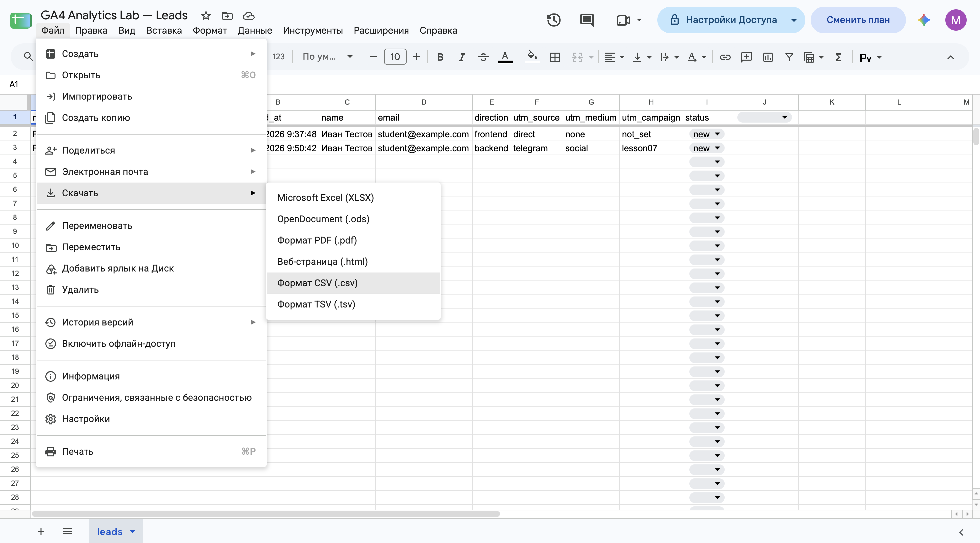Screen dimensions: 980x543
Task: Click 'Настройки Доступа' share button
Action: pos(721,20)
